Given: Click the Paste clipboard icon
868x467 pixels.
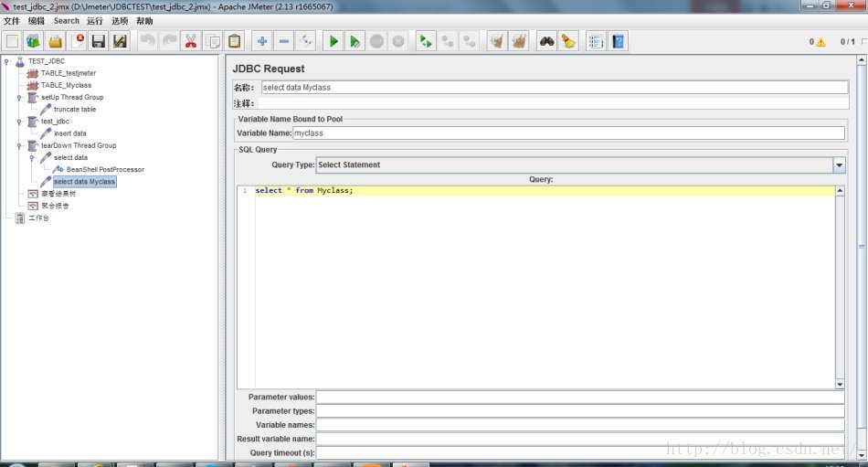Looking at the screenshot, I should tap(234, 41).
